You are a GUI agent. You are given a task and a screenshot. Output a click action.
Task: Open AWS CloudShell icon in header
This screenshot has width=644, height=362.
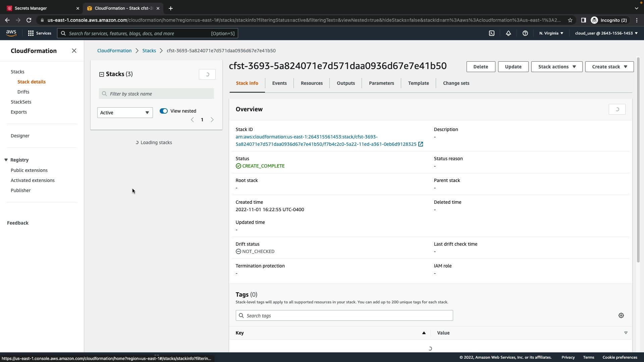coord(492,33)
